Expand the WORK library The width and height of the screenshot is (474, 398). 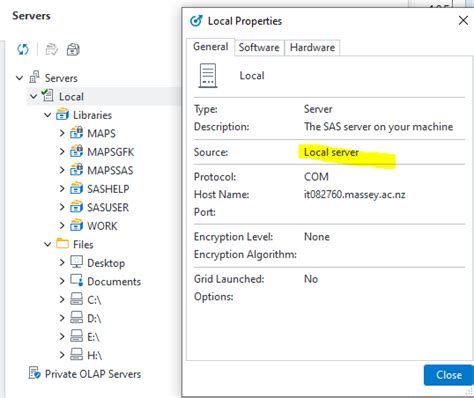(62, 226)
